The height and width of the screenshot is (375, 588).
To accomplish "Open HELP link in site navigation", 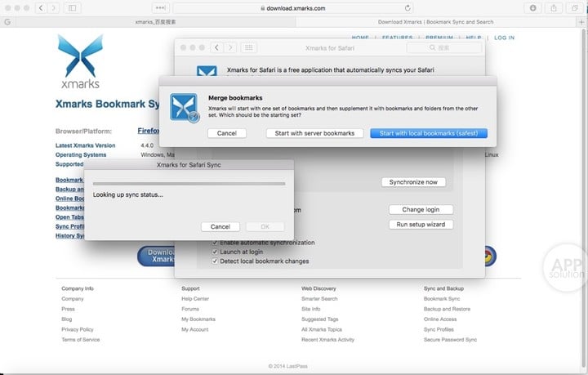I will (473, 38).
